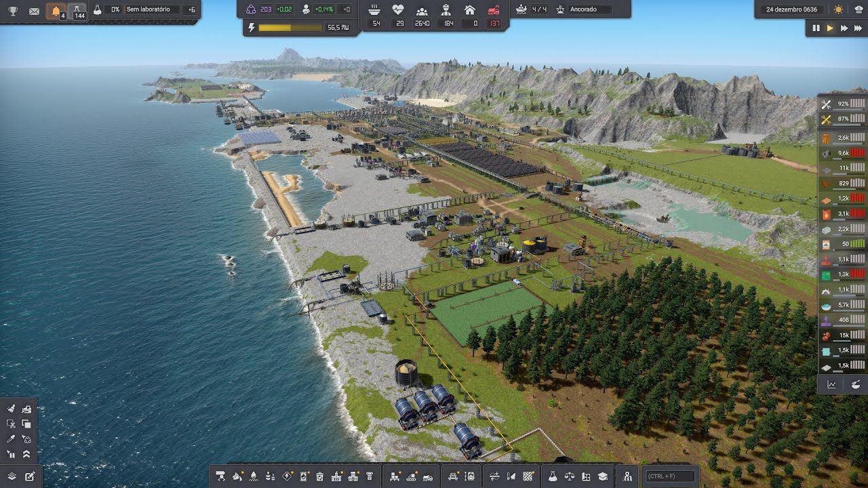This screenshot has width=868, height=488.
Task: Open the trophy goals icon
Action: (13, 11)
